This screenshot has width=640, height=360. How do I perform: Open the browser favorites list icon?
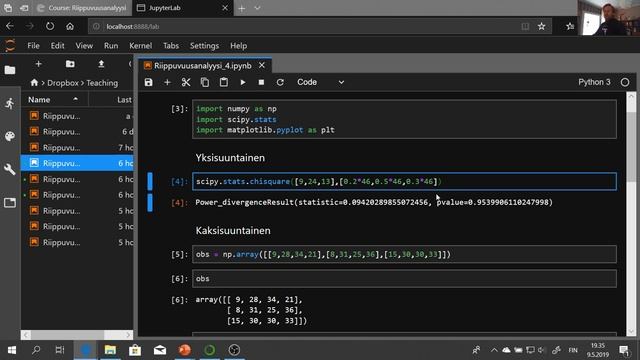(x=570, y=27)
